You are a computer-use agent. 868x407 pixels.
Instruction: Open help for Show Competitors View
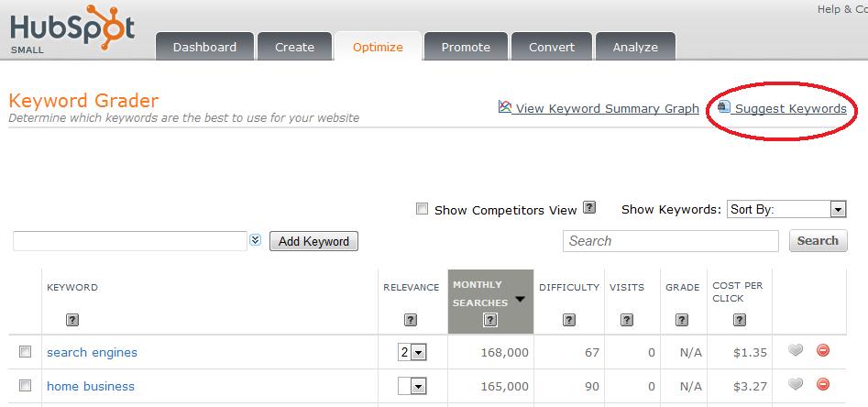click(x=590, y=208)
